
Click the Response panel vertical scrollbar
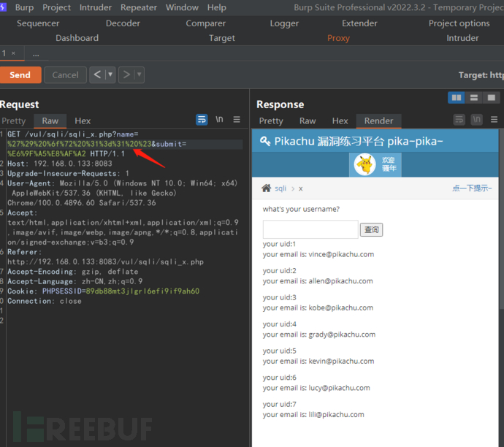click(x=501, y=218)
